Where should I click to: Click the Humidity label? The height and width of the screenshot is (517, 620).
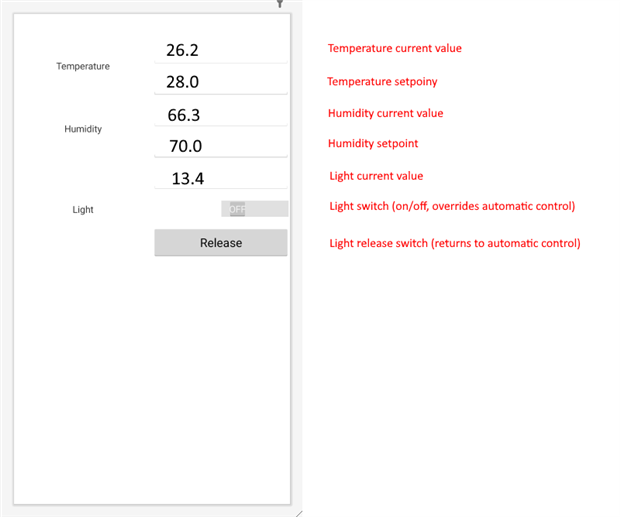pos(83,129)
